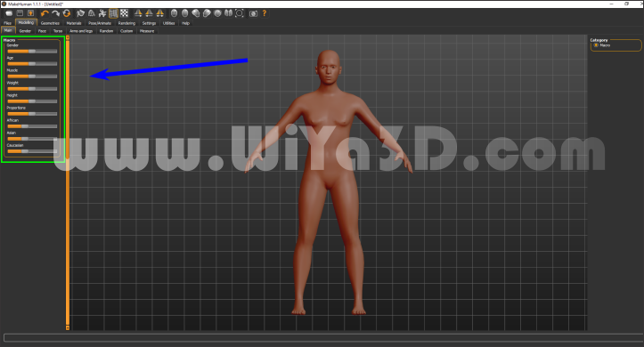This screenshot has height=347, width=644.
Task: Click the orange question mark help icon
Action: [265, 13]
